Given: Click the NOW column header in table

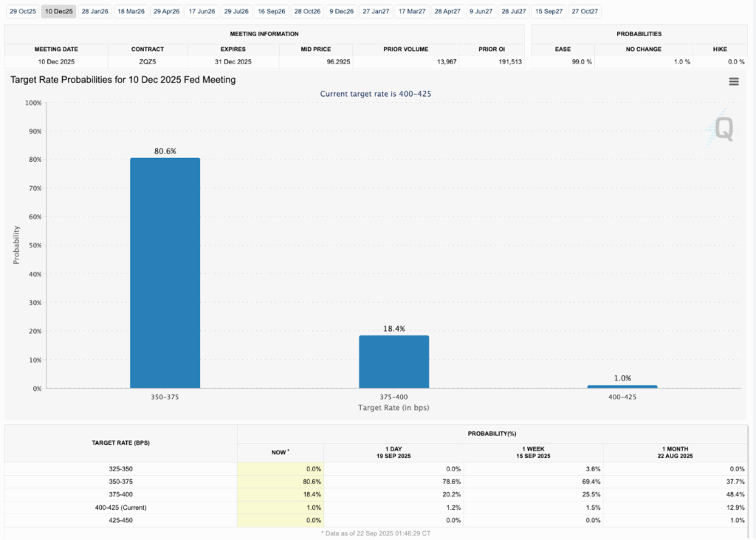Looking at the screenshot, I should point(280,451).
